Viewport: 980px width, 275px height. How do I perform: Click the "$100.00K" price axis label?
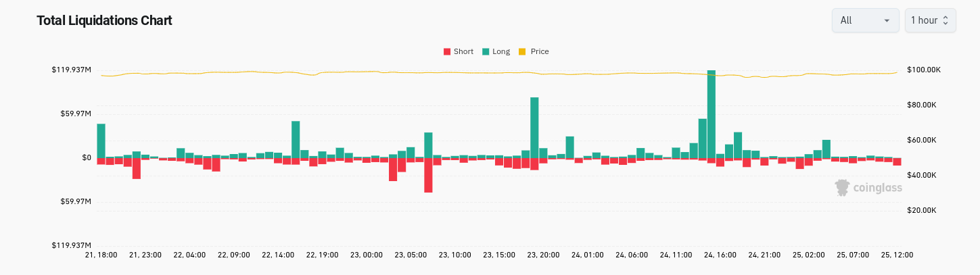[x=922, y=70]
